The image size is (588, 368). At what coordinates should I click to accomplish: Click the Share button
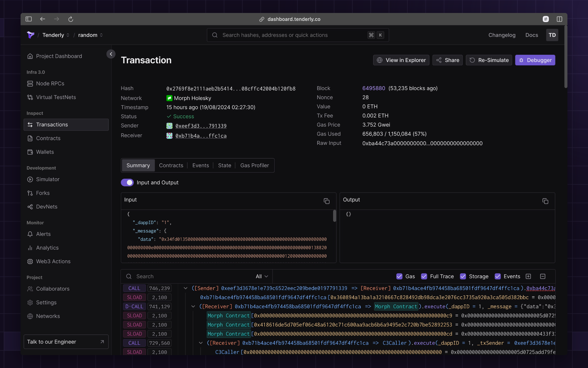(x=448, y=60)
